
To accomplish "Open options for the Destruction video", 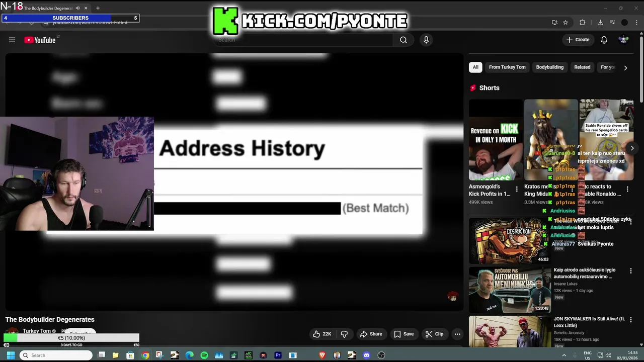I will click(630, 221).
